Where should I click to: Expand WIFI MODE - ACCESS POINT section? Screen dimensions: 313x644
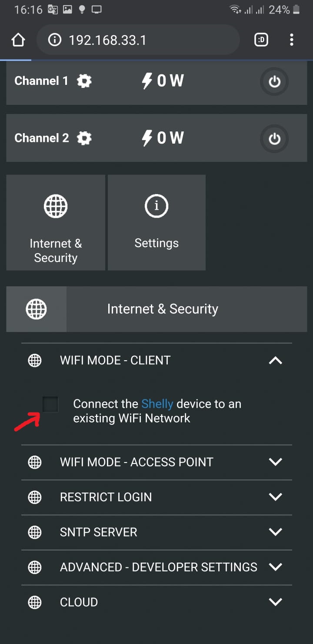click(x=156, y=462)
